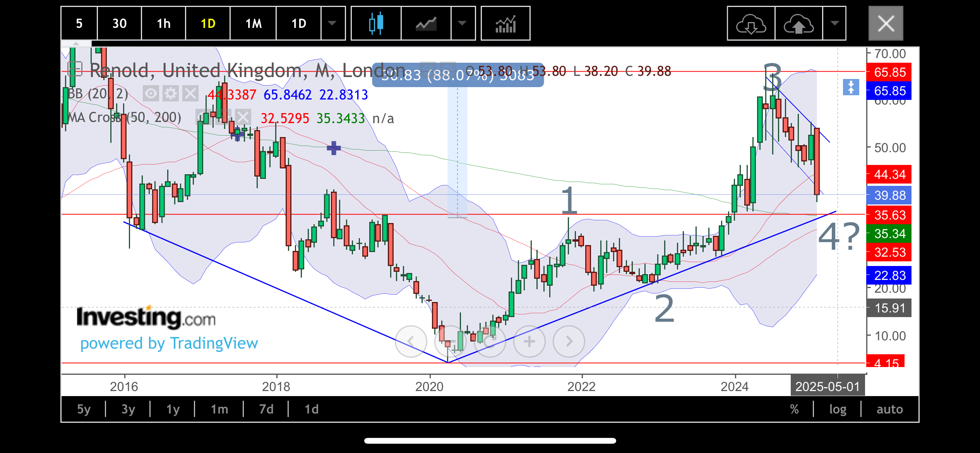980x453 pixels.
Task: Switch to area chart style
Action: pos(426,23)
